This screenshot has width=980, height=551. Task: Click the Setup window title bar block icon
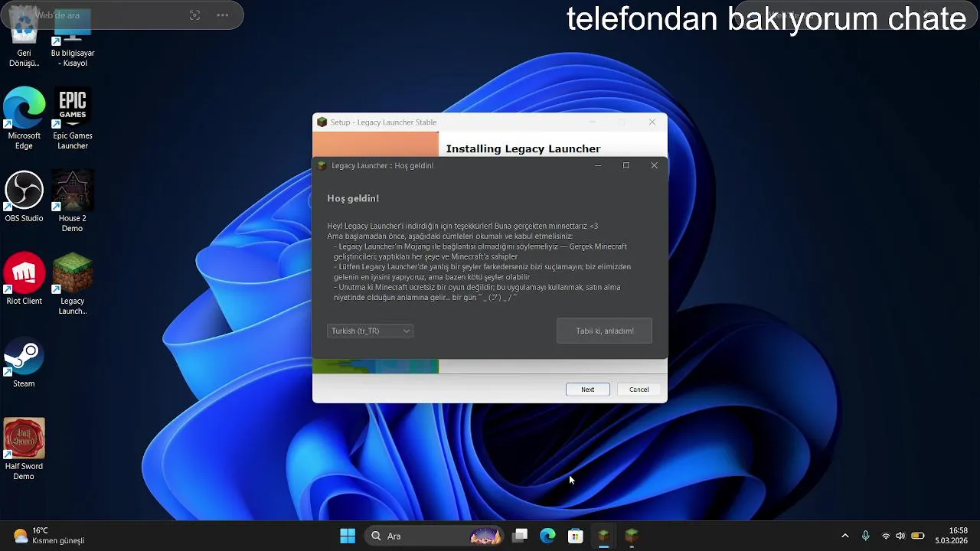(x=322, y=122)
